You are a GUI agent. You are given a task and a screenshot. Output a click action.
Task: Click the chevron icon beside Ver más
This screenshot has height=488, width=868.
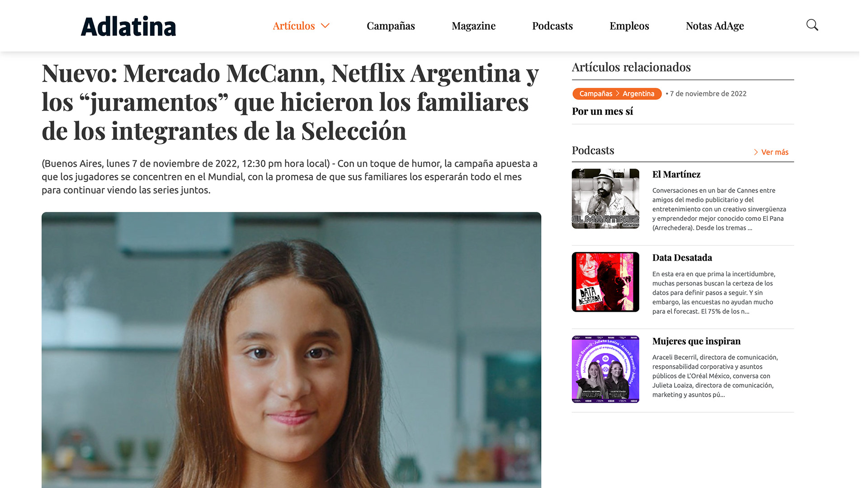click(756, 152)
